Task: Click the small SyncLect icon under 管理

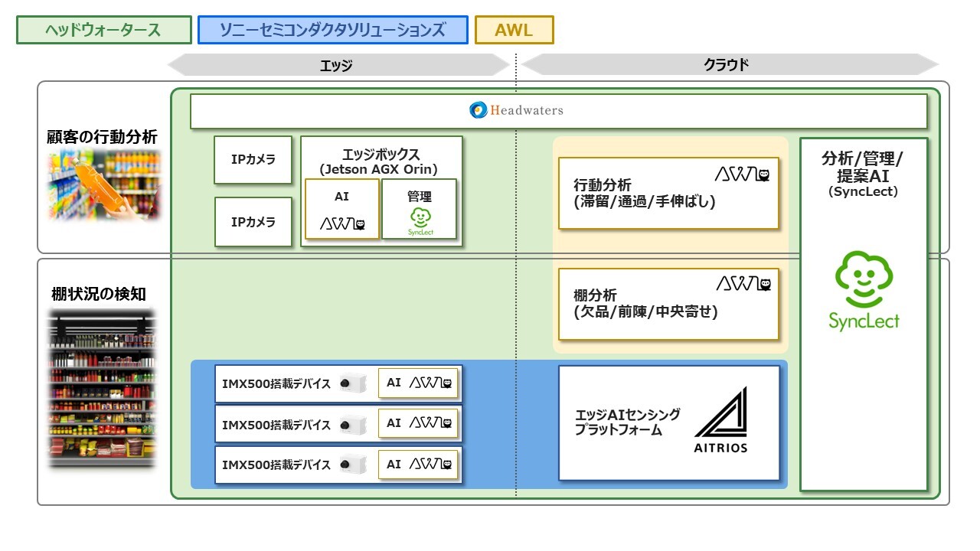Action: [x=420, y=222]
